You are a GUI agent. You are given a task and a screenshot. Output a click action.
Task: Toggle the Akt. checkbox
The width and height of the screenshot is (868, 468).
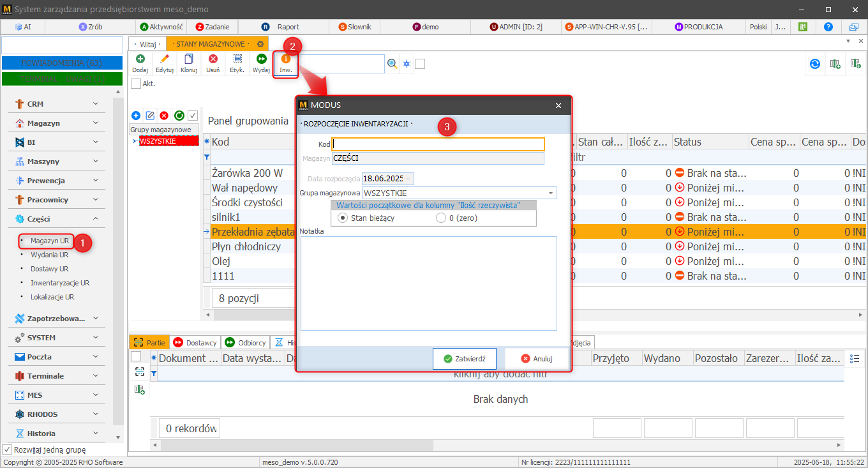click(136, 83)
